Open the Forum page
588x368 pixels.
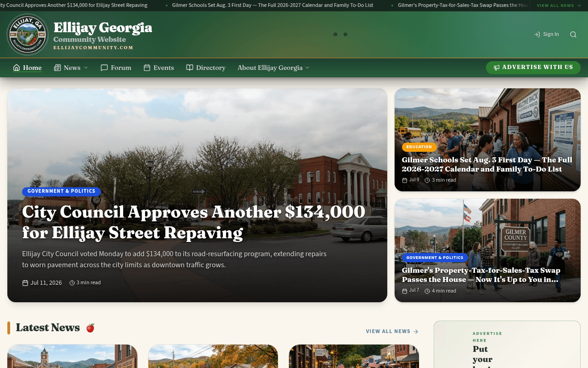click(x=116, y=68)
